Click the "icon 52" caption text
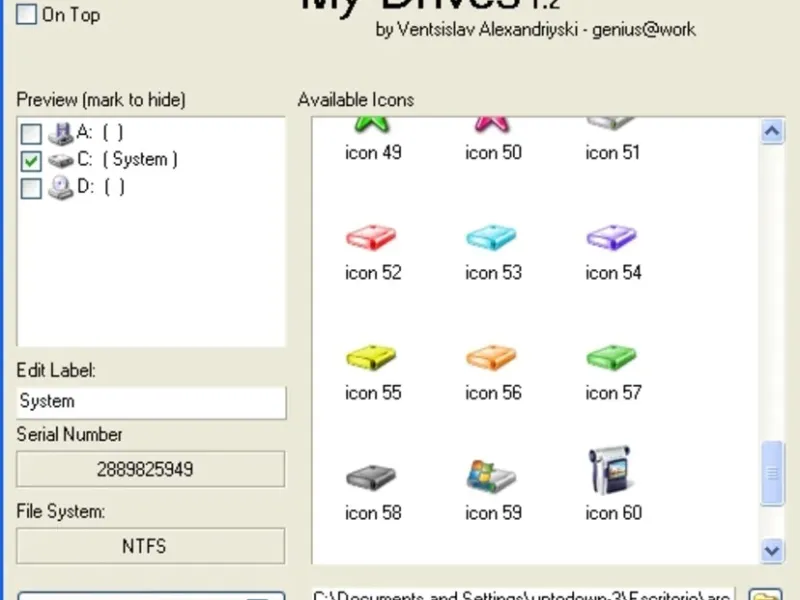Viewport: 800px width, 600px height. pos(373,272)
